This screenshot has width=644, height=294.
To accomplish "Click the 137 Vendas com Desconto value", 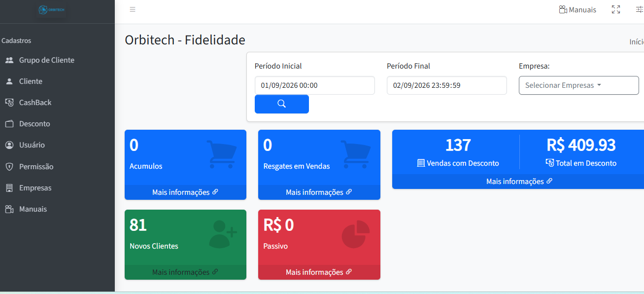I will (x=458, y=145).
